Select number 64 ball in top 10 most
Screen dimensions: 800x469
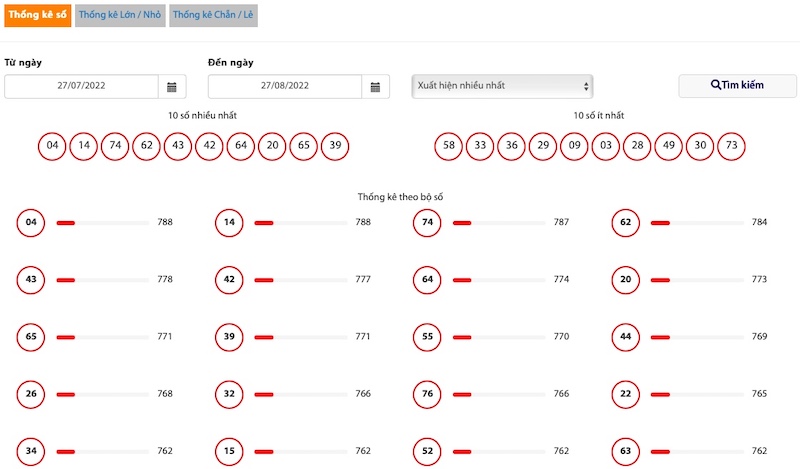click(241, 146)
